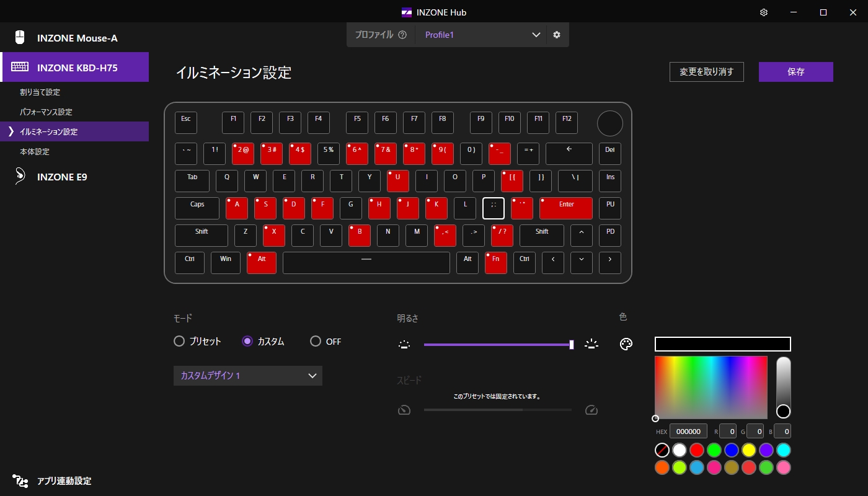The height and width of the screenshot is (496, 868).
Task: Select the Win key
Action: 226,263
